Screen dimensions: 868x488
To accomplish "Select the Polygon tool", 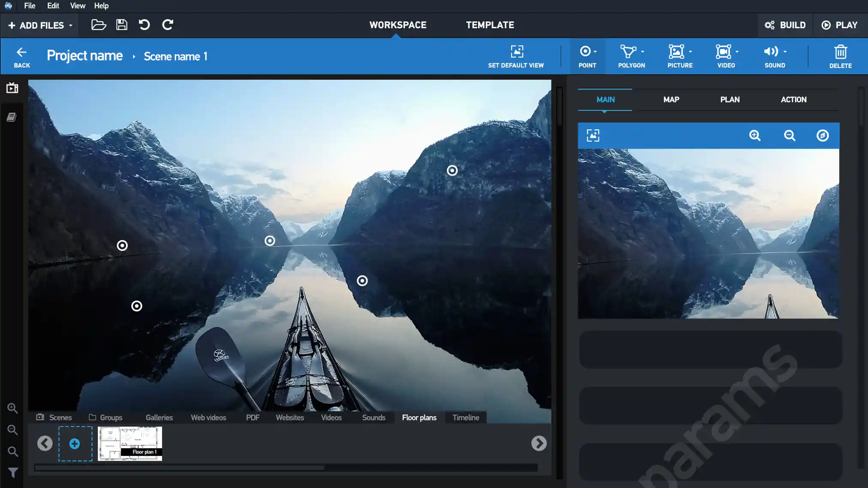I will [631, 56].
